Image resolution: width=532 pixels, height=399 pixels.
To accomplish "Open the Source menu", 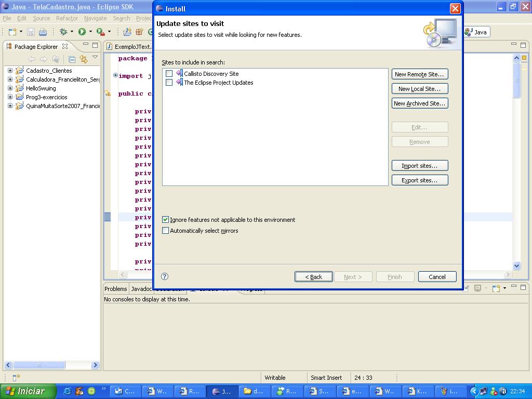I will (x=42, y=18).
